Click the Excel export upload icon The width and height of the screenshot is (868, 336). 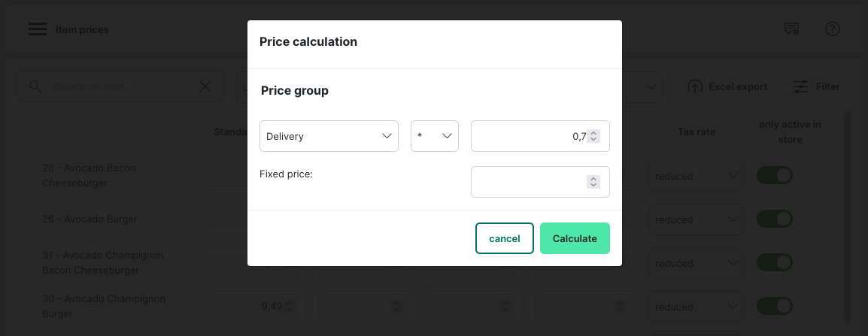tap(695, 87)
